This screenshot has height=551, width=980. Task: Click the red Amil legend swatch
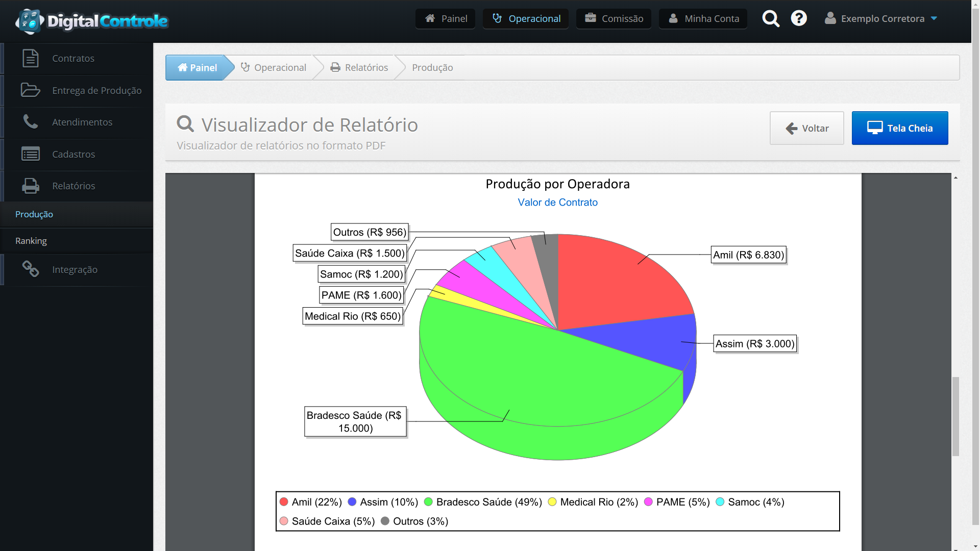(x=284, y=502)
